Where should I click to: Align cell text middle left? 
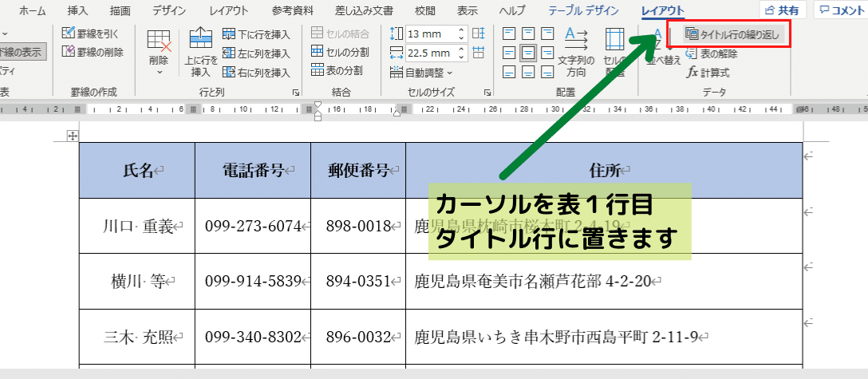[x=510, y=53]
